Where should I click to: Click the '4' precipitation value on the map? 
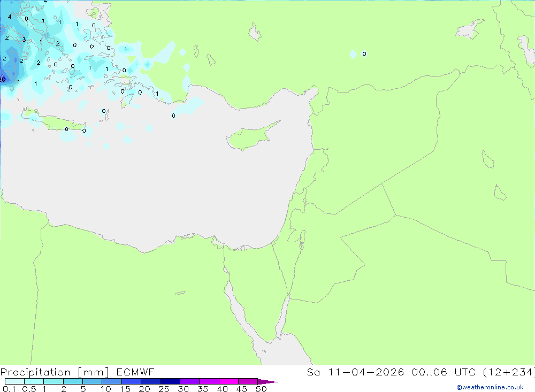(10, 17)
